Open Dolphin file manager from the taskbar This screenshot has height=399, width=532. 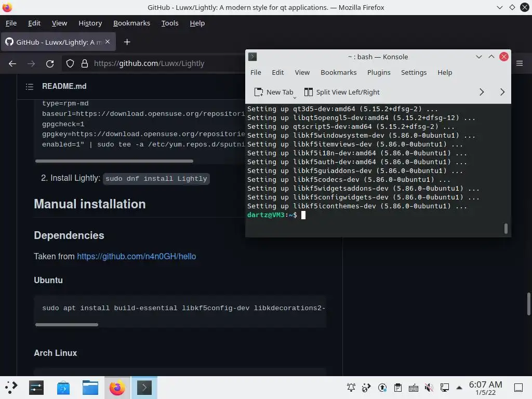90,388
